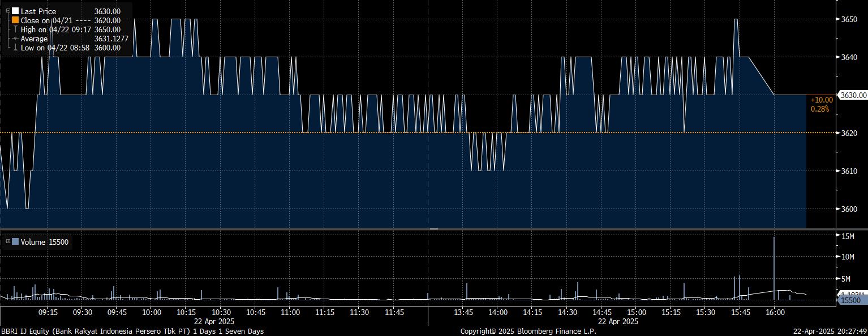Image resolution: width=868 pixels, height=336 pixels.
Task: Select the Last Price legend label
Action: [38, 11]
